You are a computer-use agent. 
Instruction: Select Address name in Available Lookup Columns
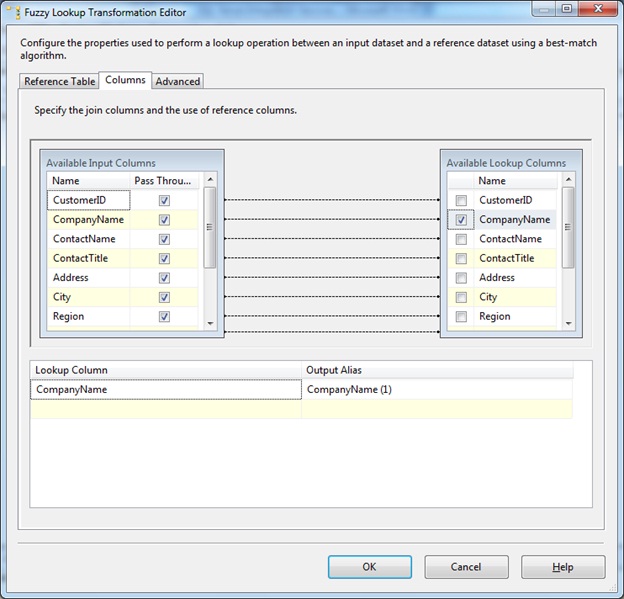point(515,277)
